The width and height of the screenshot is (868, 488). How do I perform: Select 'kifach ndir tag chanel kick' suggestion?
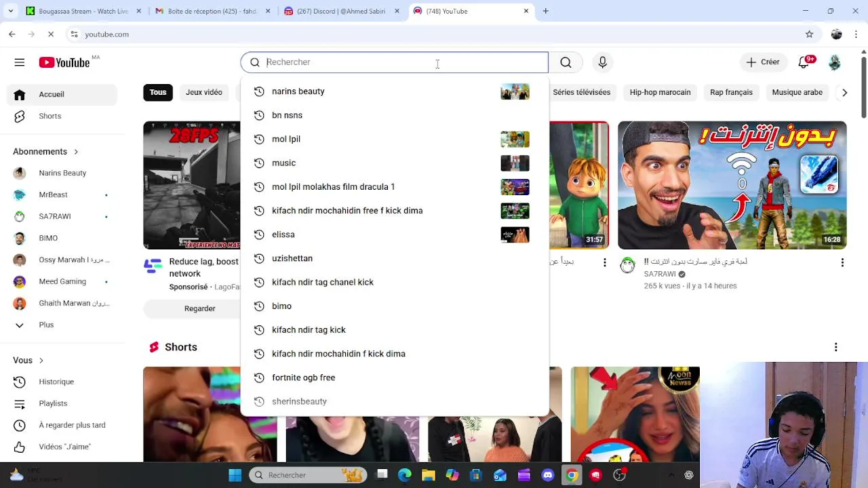[x=394, y=282]
